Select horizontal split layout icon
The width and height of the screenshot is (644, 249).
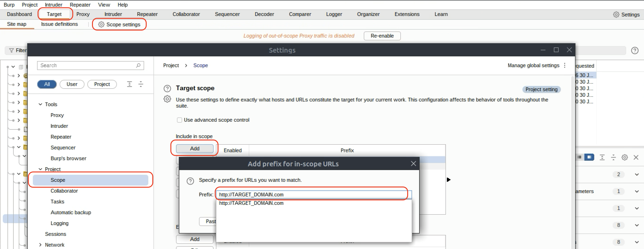[x=579, y=157]
